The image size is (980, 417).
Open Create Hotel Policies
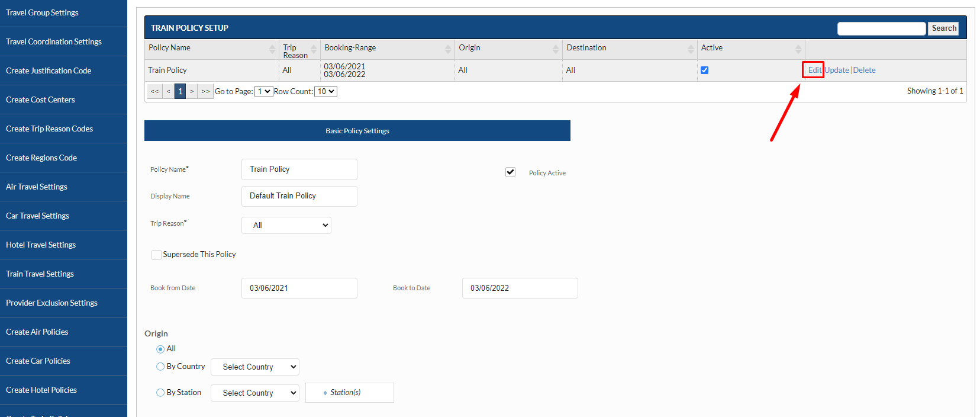tap(63, 390)
